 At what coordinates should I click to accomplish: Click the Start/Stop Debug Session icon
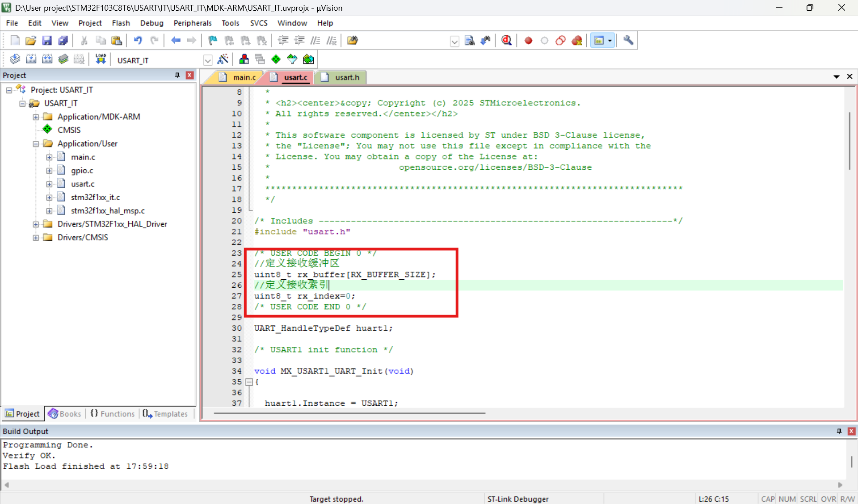[506, 41]
